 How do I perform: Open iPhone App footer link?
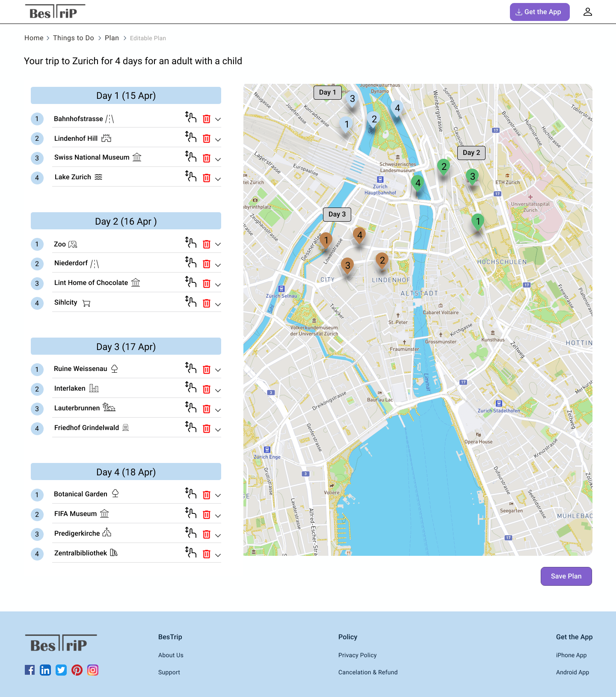[571, 655]
